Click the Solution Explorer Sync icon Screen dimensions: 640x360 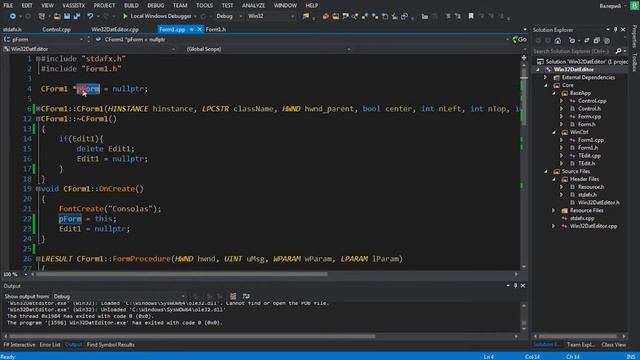[x=587, y=40]
